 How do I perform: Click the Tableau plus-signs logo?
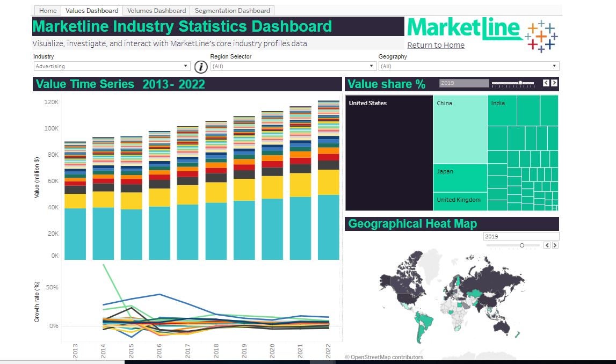[x=541, y=37]
